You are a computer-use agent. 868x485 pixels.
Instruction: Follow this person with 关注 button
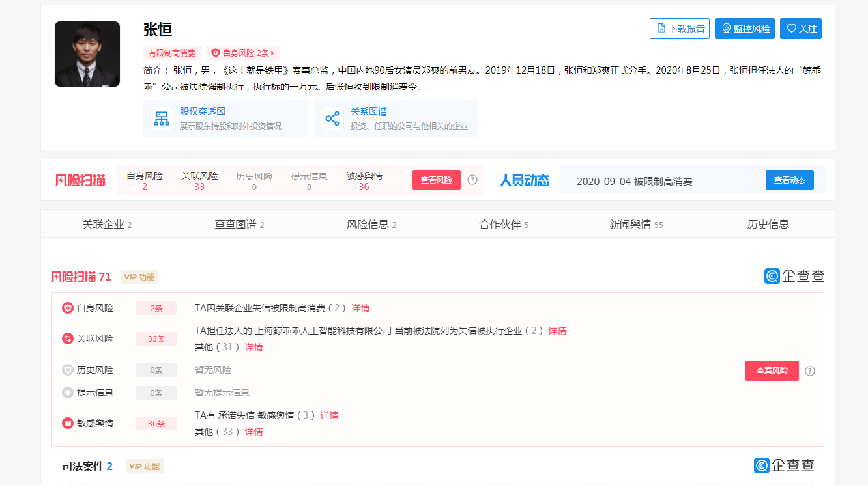tap(800, 29)
